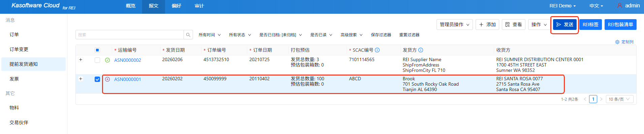This screenshot has height=134, width=644.
Task: Open the 发货方 info icon
Action: [421, 50]
